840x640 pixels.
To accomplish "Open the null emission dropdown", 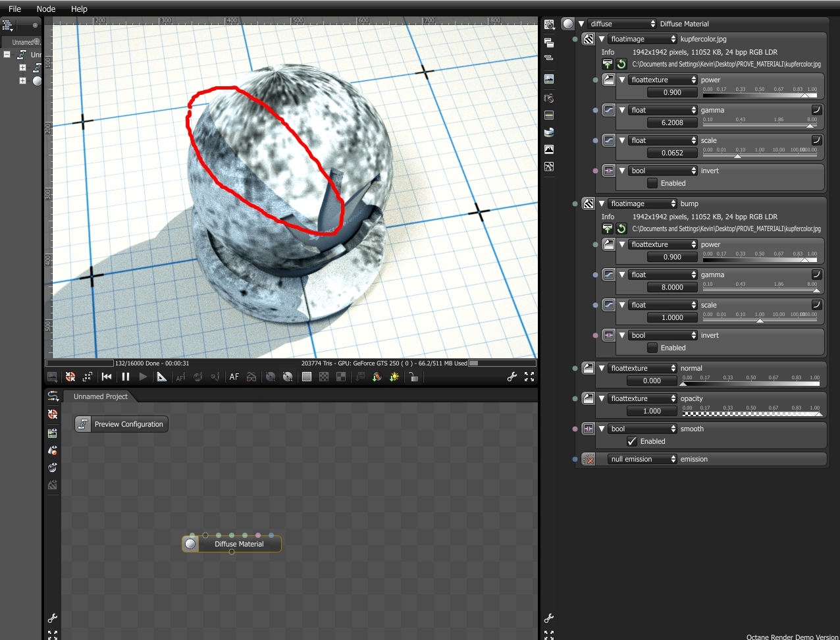I will pos(642,459).
